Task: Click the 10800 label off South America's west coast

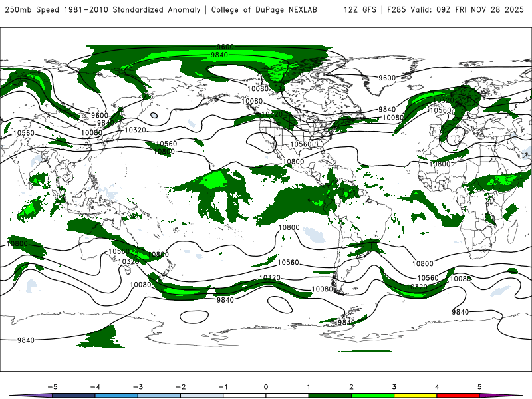Action: [289, 227]
